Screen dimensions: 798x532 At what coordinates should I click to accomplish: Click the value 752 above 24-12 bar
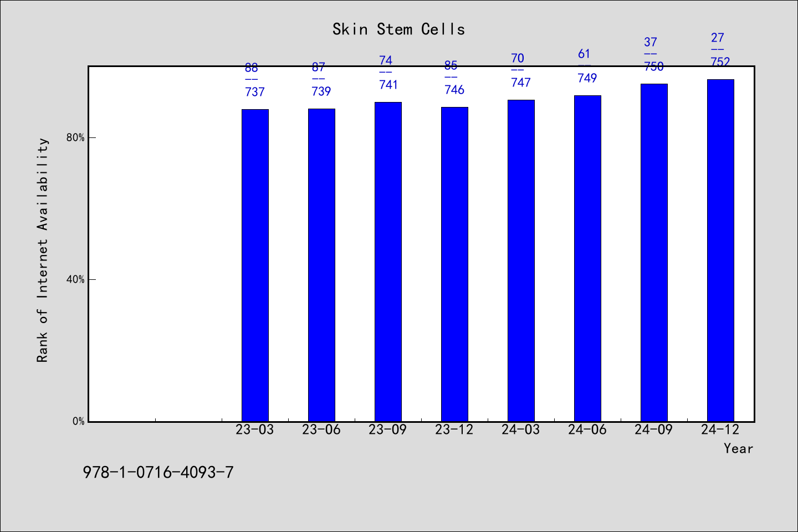tap(720, 62)
